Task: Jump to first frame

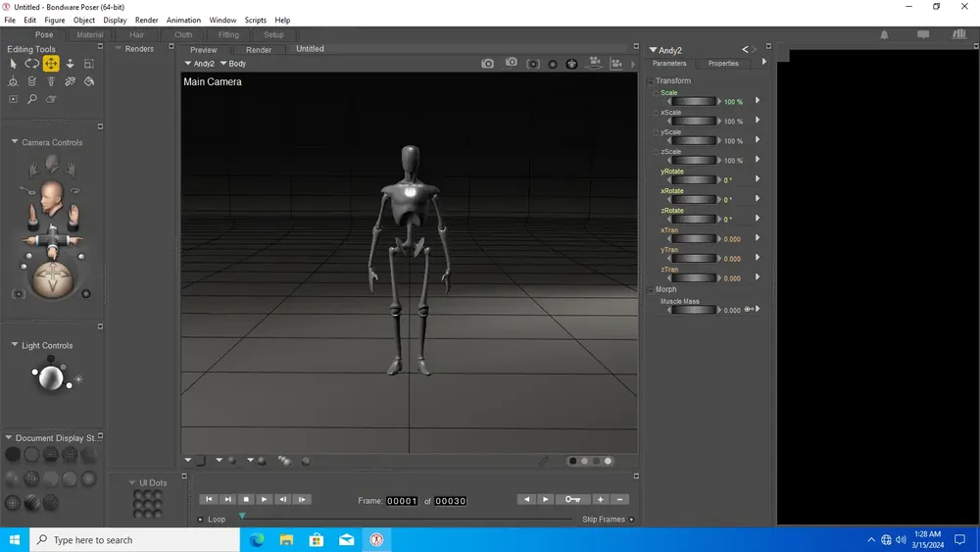Action: pyautogui.click(x=209, y=499)
